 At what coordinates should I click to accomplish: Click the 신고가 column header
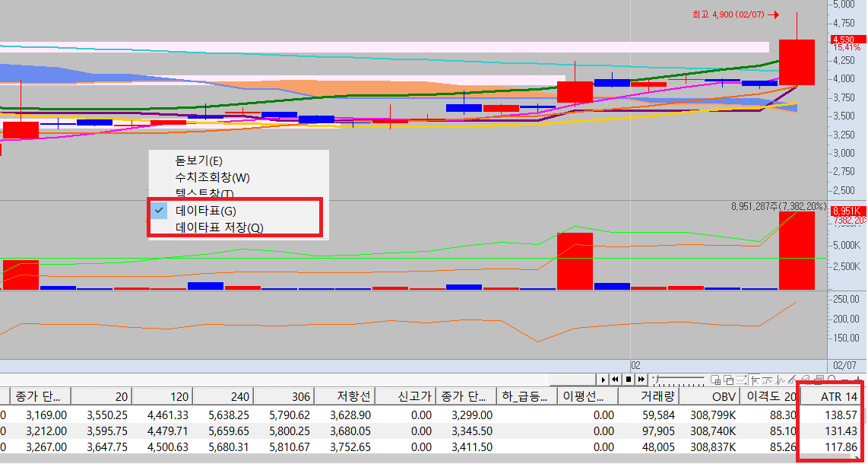(406, 396)
